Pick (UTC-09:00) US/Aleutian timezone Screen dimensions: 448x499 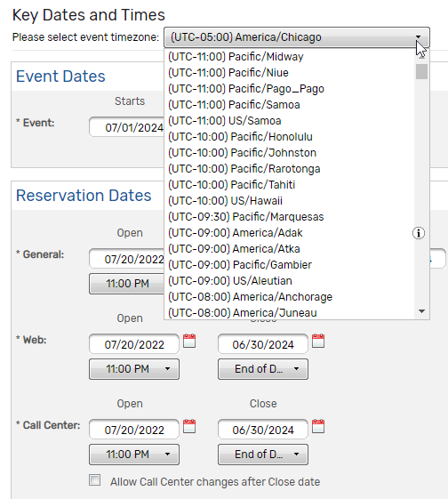point(290,281)
